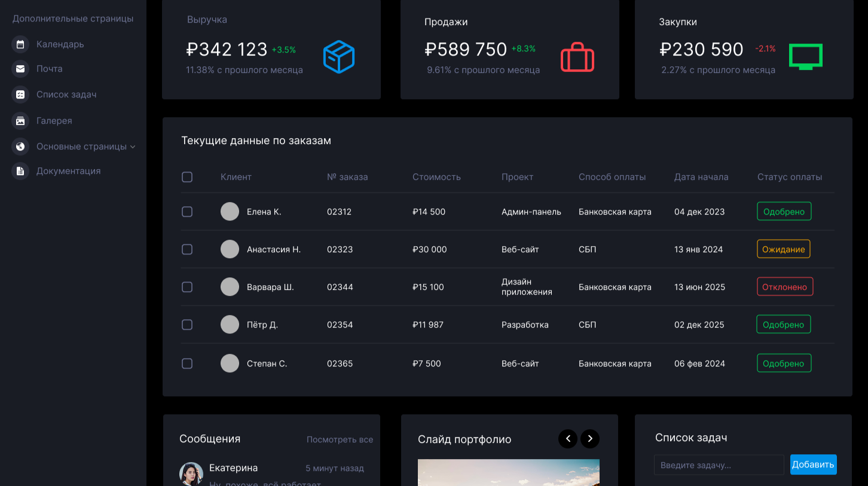Image resolution: width=868 pixels, height=486 pixels.
Task: Expand the Основные страницы submenu chevron
Action: [133, 147]
